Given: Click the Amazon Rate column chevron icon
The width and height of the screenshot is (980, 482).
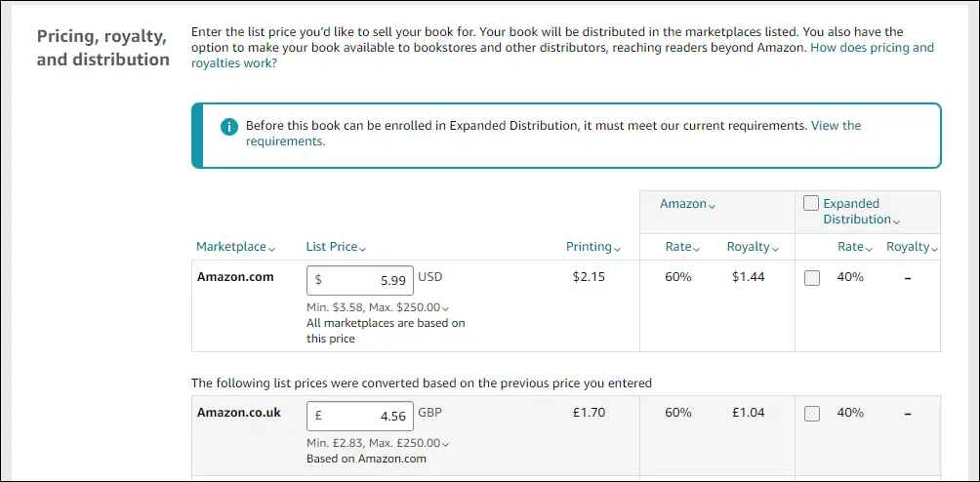Looking at the screenshot, I should [697, 249].
